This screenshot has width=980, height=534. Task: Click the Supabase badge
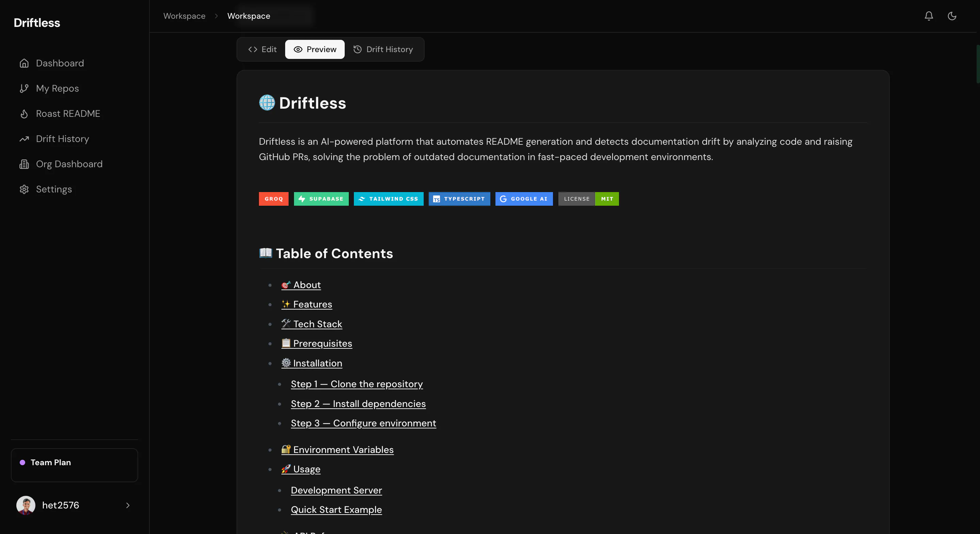pos(321,199)
